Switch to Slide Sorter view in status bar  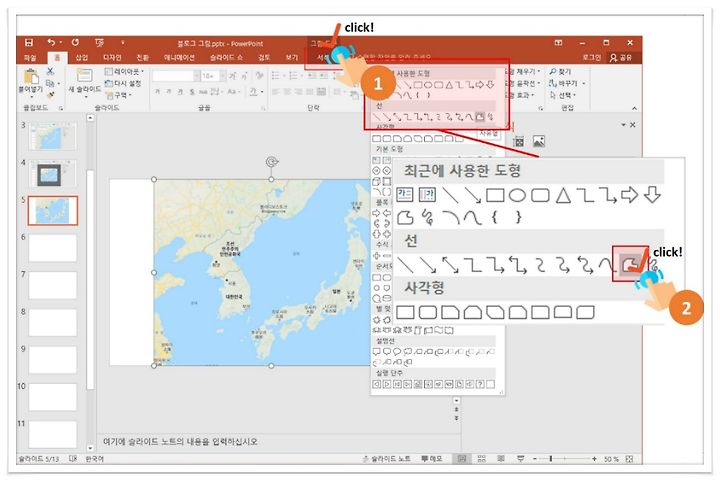tap(481, 458)
